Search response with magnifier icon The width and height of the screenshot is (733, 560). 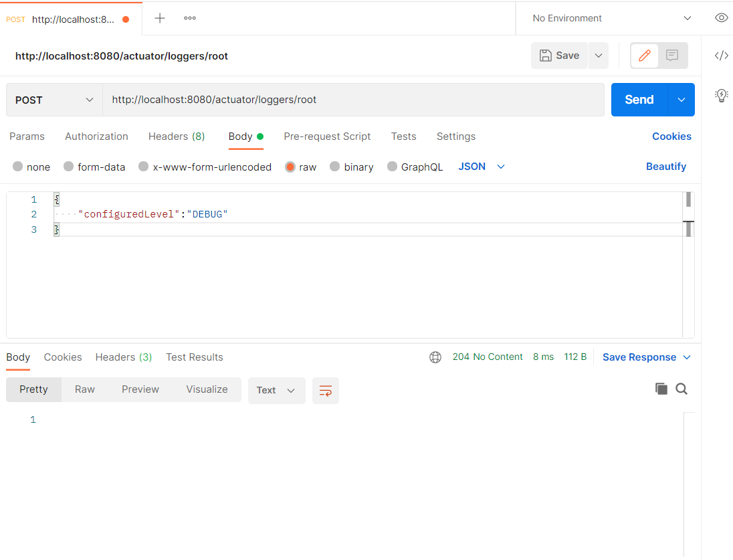click(682, 389)
